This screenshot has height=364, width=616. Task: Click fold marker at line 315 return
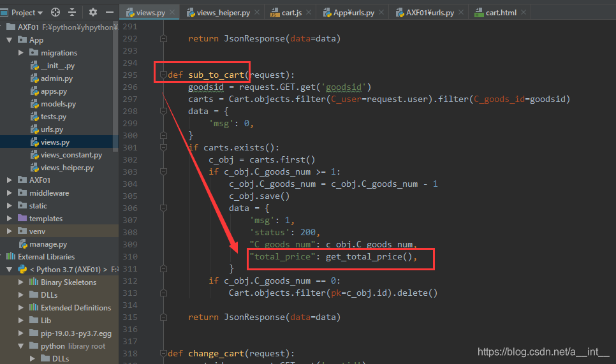pos(163,317)
